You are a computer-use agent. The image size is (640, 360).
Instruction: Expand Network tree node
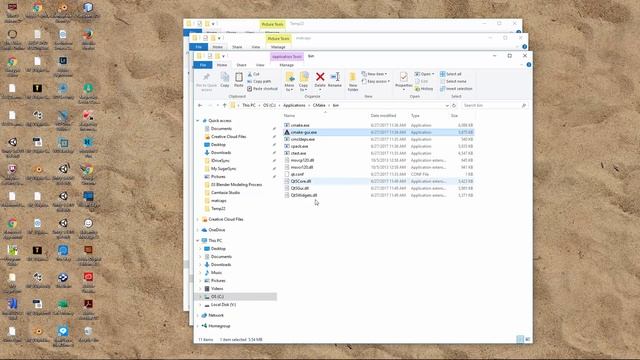coord(198,316)
